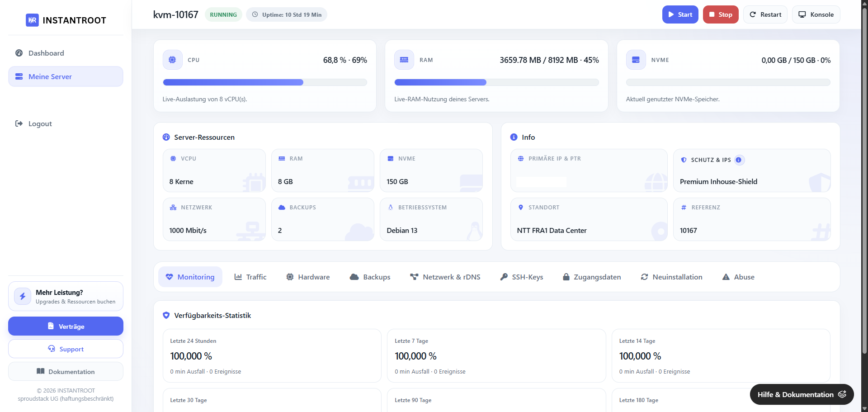Click the RAM icon in resources tile
The width and height of the screenshot is (868, 412).
(x=282, y=159)
